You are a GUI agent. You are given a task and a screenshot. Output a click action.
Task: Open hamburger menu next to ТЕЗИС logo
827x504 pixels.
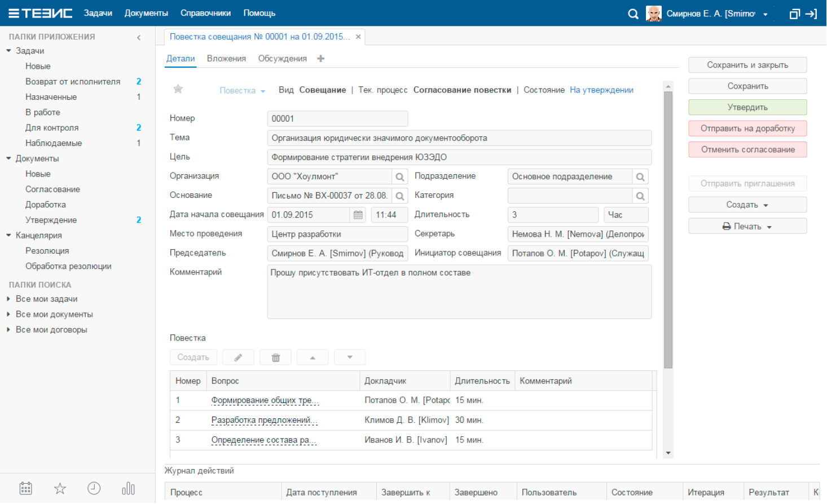[x=14, y=14]
